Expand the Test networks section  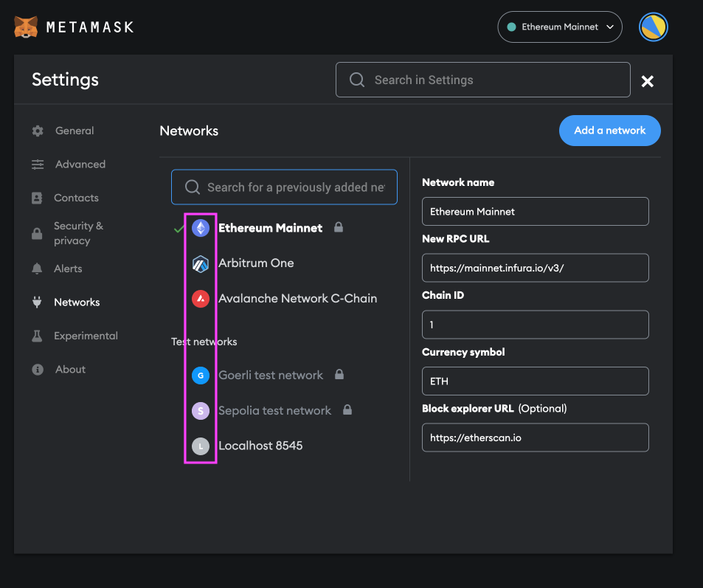pyautogui.click(x=204, y=342)
